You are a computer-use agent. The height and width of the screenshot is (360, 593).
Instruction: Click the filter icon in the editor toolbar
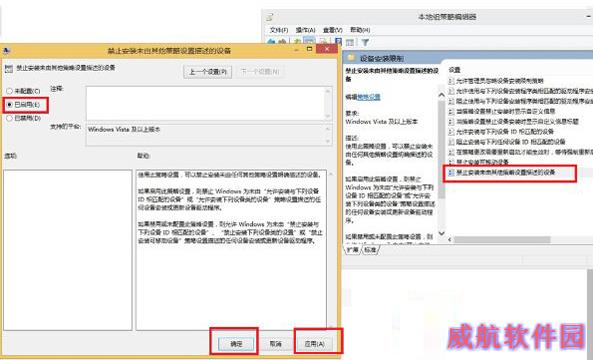365,42
